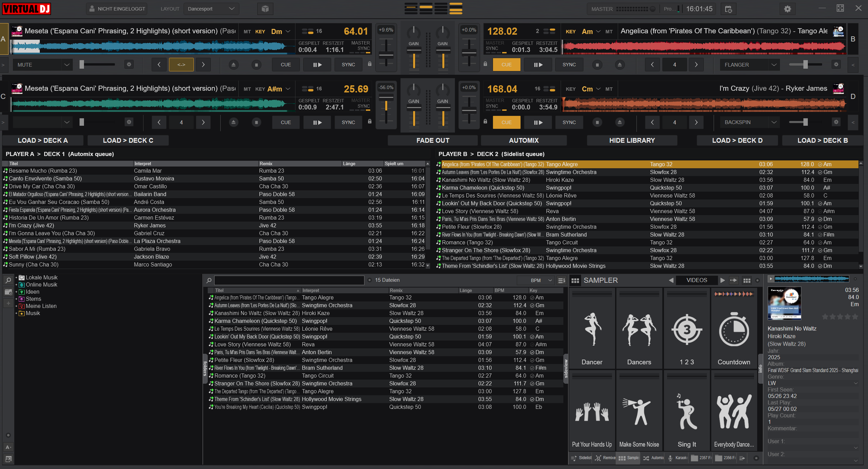Click the library search input field
This screenshot has height=469, width=868.
[x=289, y=280]
